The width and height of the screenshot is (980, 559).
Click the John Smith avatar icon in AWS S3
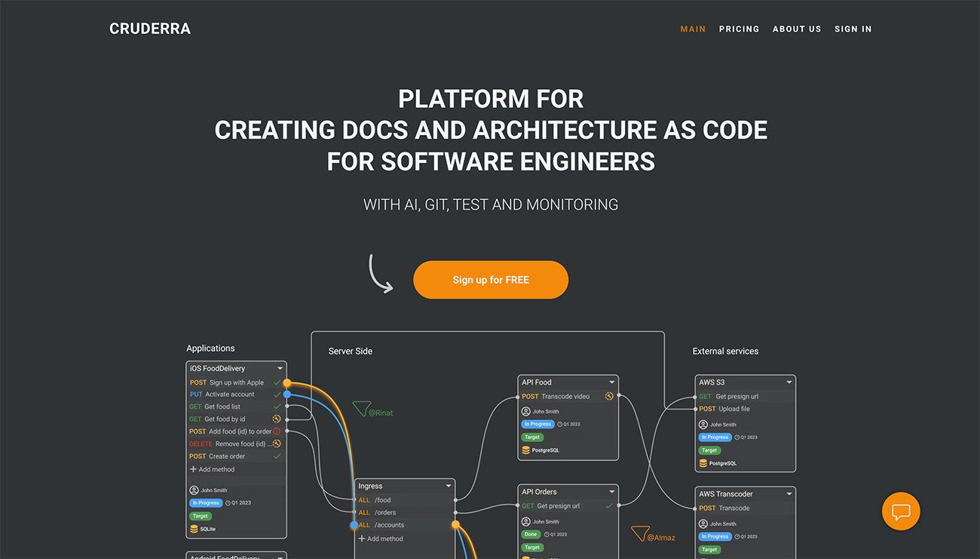[703, 425]
